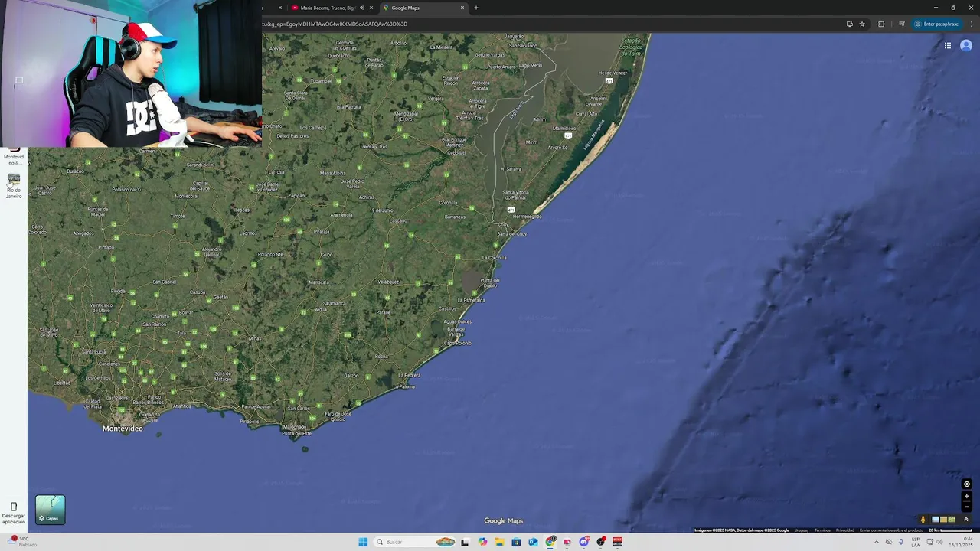Open Outlook from the taskbar
The image size is (980, 551).
(x=533, y=542)
